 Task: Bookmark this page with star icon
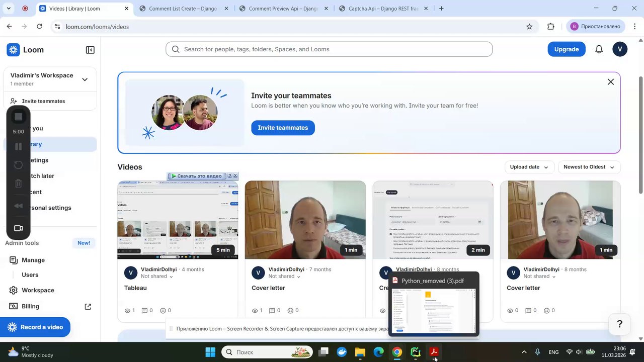529,27
